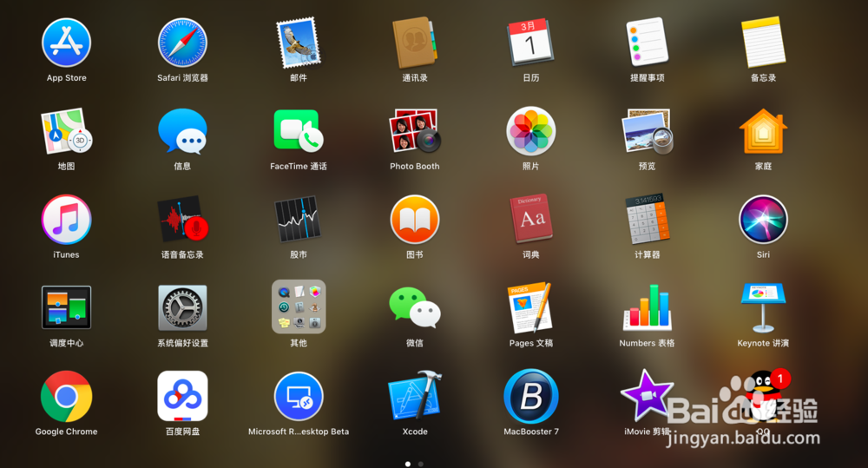Image resolution: width=868 pixels, height=468 pixels.
Task: Launch 信息 Messages
Action: pyautogui.click(x=182, y=132)
